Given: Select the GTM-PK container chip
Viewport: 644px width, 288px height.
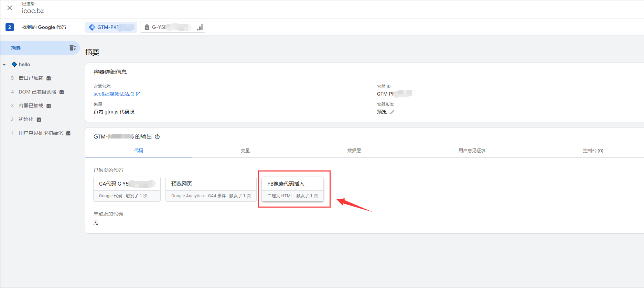Looking at the screenshot, I should tap(111, 27).
